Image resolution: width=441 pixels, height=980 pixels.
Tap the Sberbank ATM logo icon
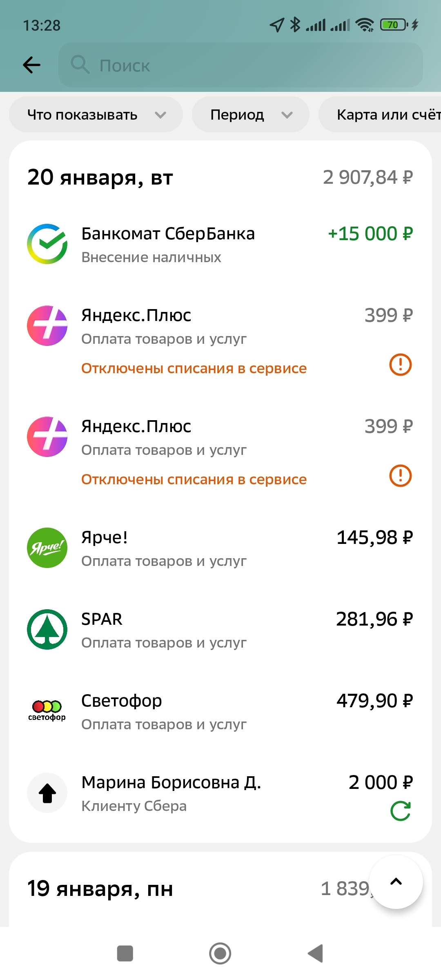[x=47, y=244]
